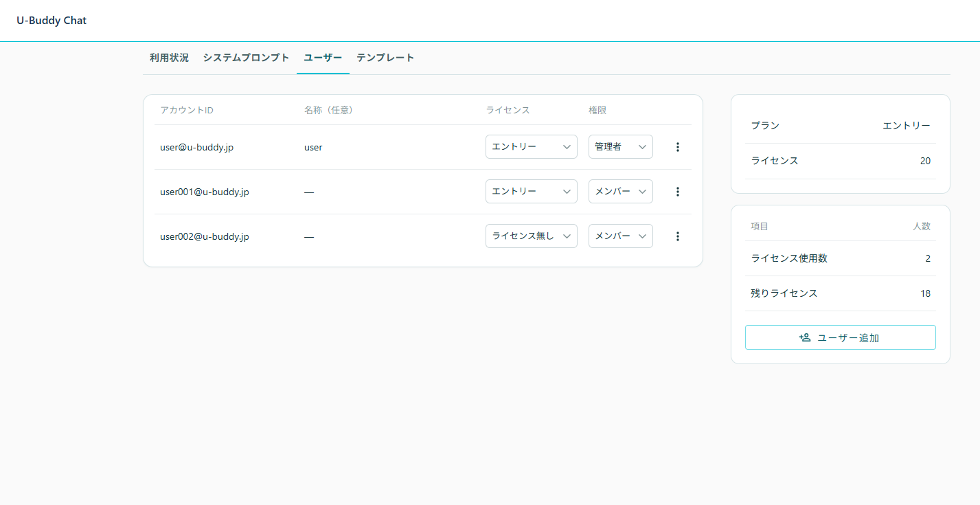
Task: Click the U-Buddy Chat title
Action: click(52, 21)
